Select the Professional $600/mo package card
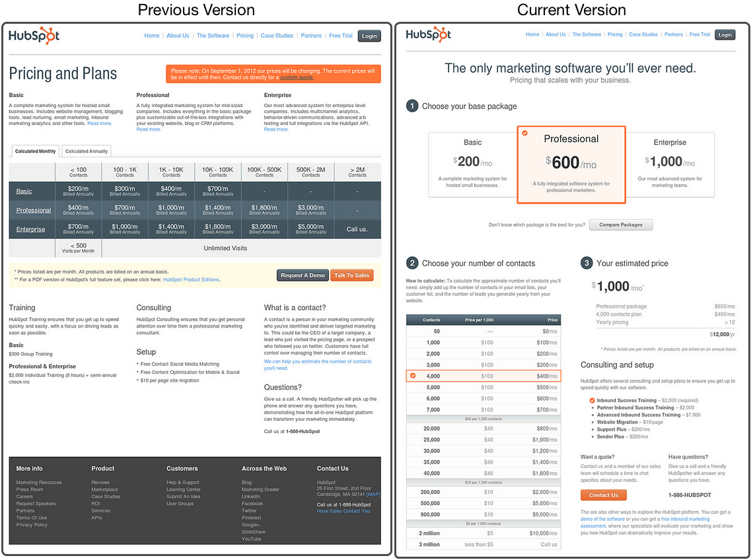This screenshot has width=751, height=560. pyautogui.click(x=571, y=165)
